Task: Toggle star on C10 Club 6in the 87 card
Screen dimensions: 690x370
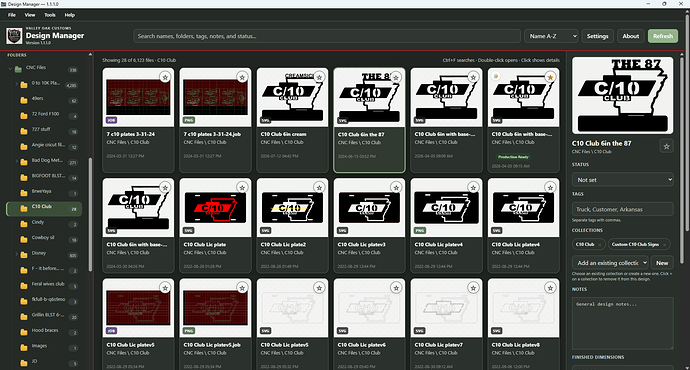Action: coord(396,77)
